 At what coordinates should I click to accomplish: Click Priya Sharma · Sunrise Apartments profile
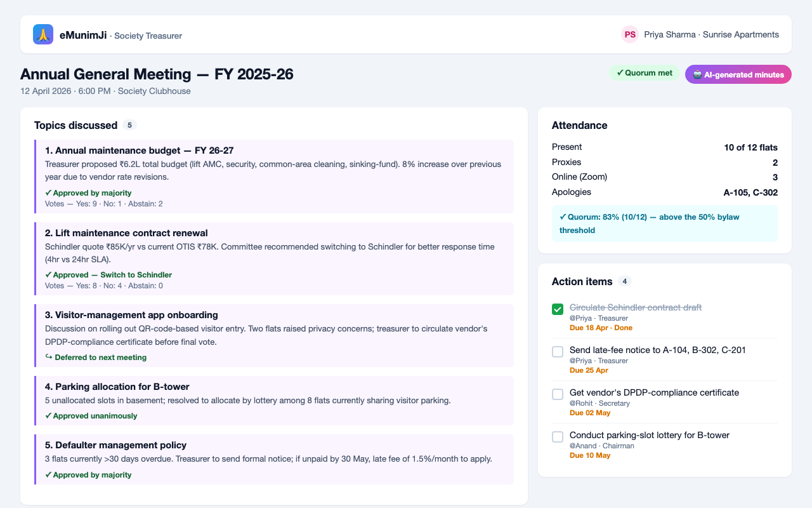pyautogui.click(x=711, y=34)
